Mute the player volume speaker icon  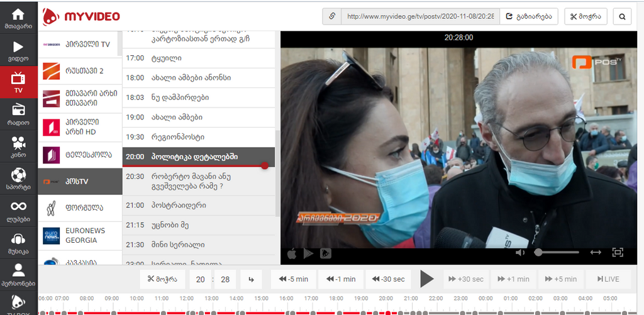click(520, 253)
